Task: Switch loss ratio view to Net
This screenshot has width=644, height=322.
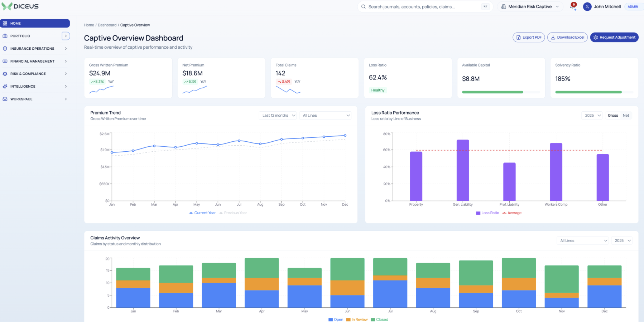Action: [x=626, y=116]
